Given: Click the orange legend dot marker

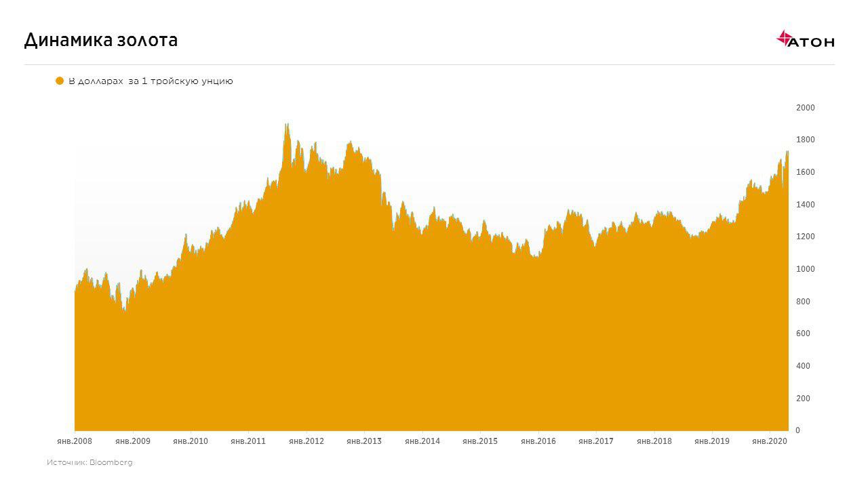Looking at the screenshot, I should coord(60,81).
